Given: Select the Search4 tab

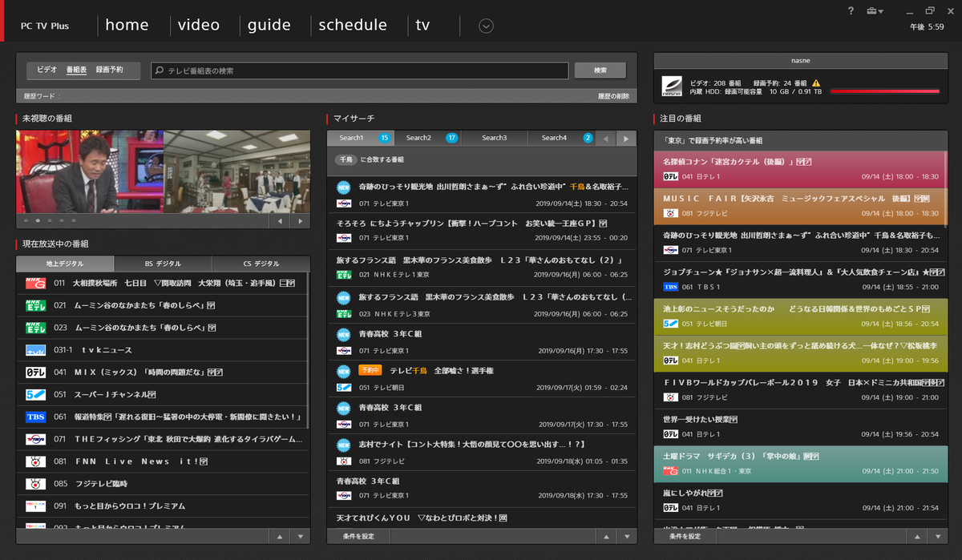Looking at the screenshot, I should (562, 138).
